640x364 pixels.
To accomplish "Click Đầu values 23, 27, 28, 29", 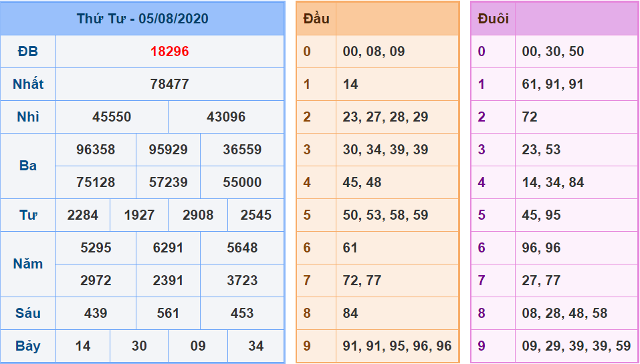I will pyautogui.click(x=385, y=117).
